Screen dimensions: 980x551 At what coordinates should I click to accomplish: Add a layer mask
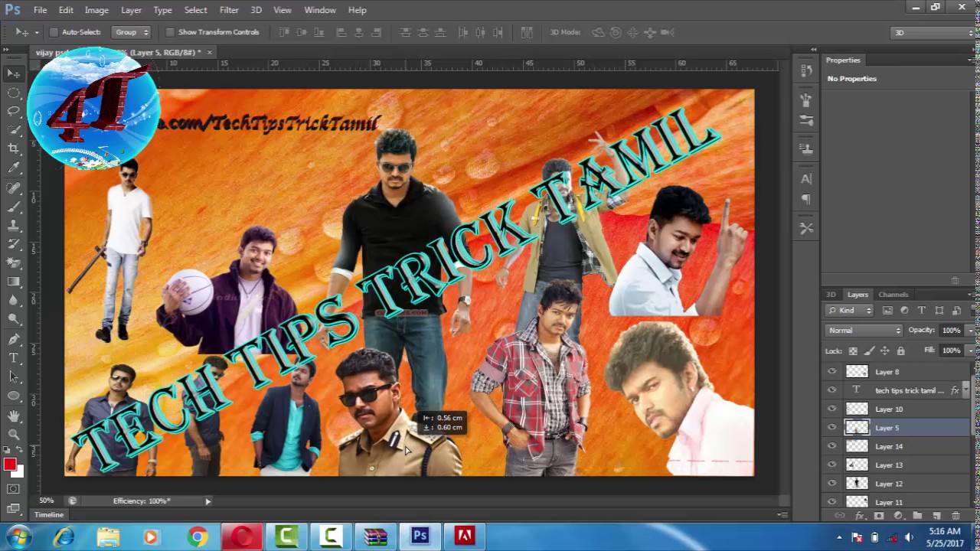point(879,516)
